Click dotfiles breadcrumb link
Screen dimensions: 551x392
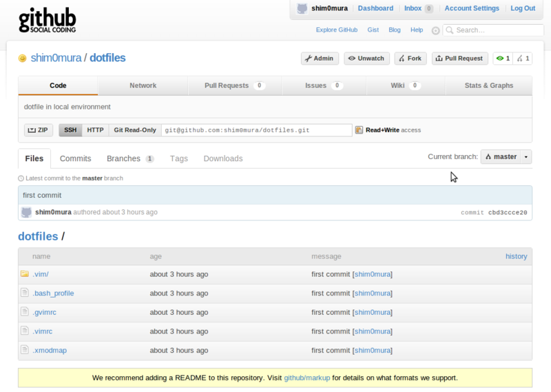(x=38, y=236)
